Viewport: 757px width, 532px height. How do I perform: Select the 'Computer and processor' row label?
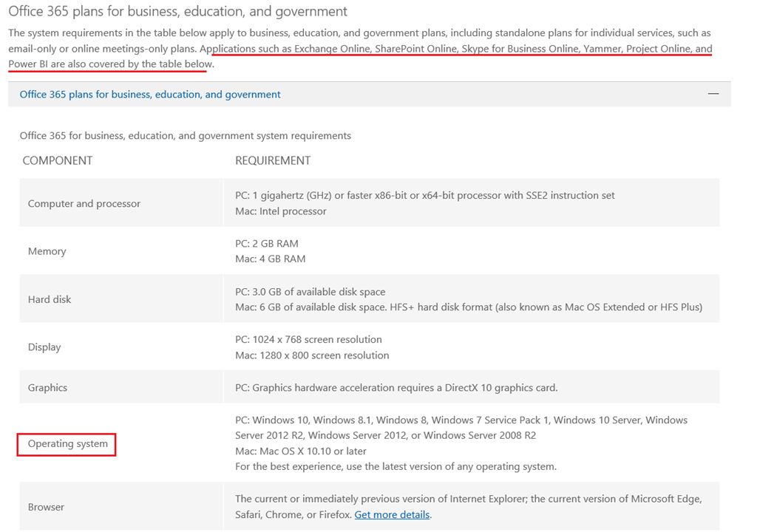[84, 204]
